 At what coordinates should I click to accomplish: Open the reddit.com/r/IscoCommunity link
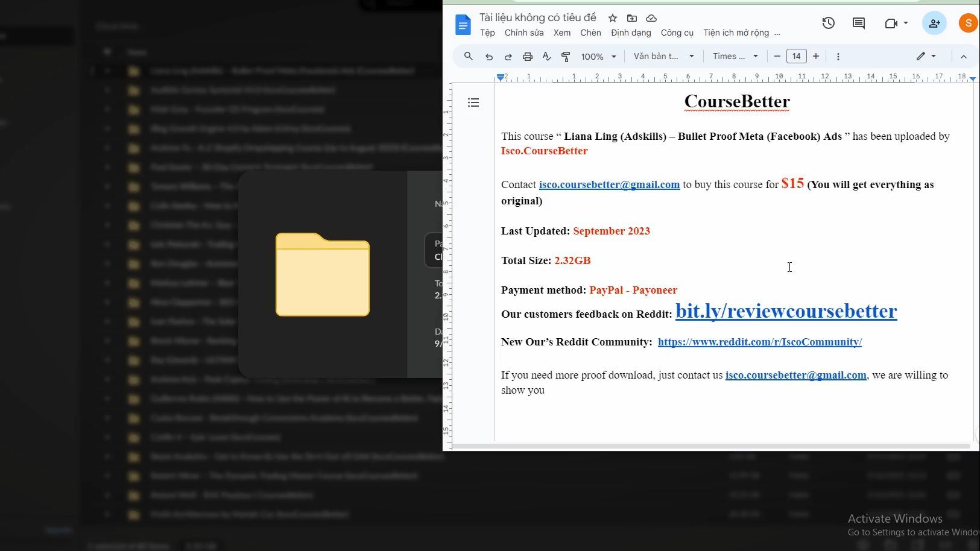tap(760, 342)
